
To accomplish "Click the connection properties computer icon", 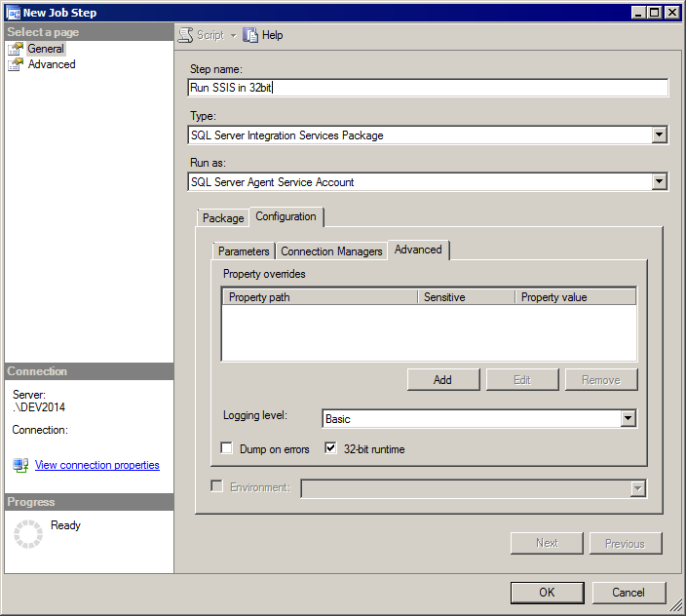I will pos(20,465).
